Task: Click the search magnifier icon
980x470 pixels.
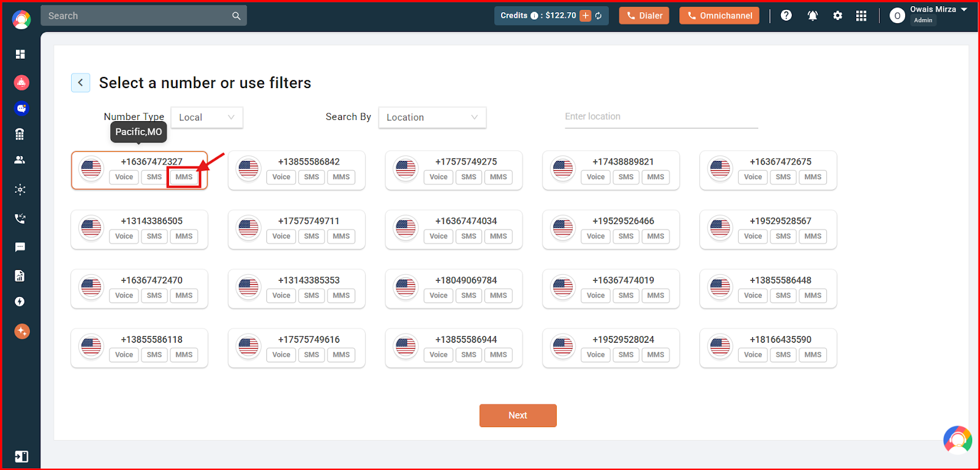Action: pyautogui.click(x=236, y=16)
